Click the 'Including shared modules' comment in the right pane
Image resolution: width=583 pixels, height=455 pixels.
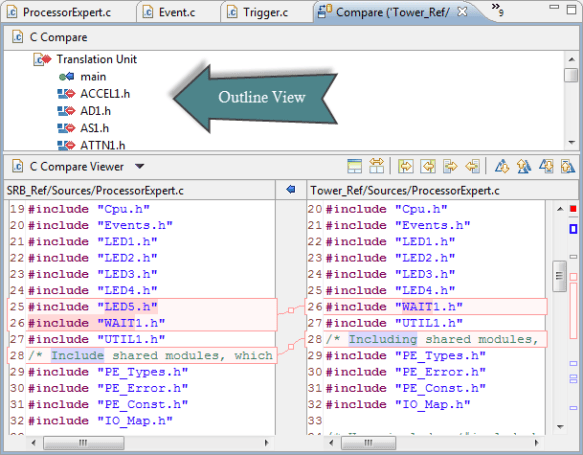pyautogui.click(x=432, y=339)
